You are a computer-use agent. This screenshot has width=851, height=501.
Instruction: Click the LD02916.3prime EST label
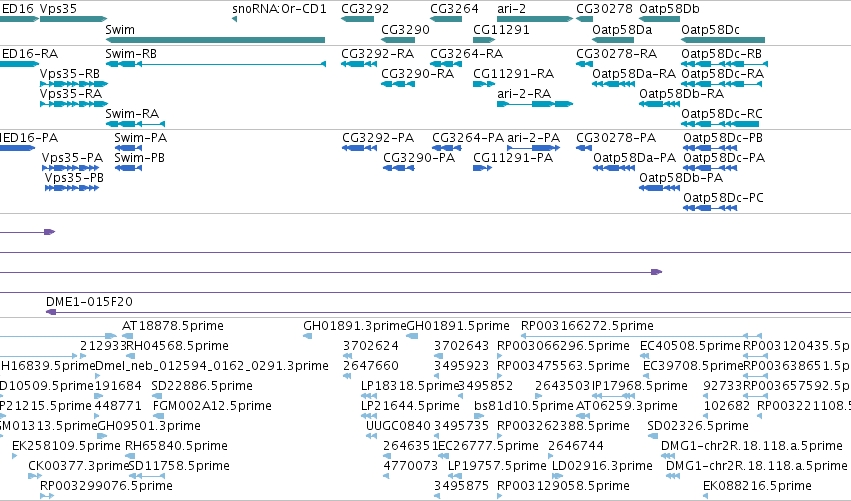pyautogui.click(x=602, y=466)
